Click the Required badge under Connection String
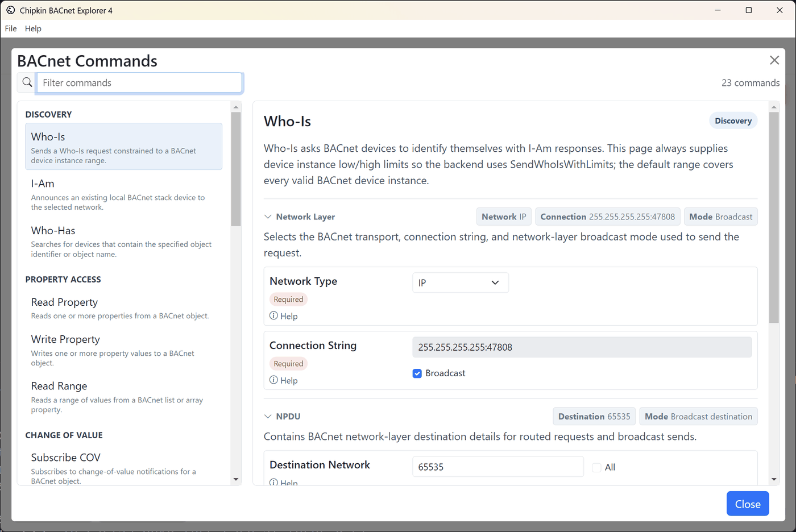Image resolution: width=796 pixels, height=532 pixels. coord(288,363)
